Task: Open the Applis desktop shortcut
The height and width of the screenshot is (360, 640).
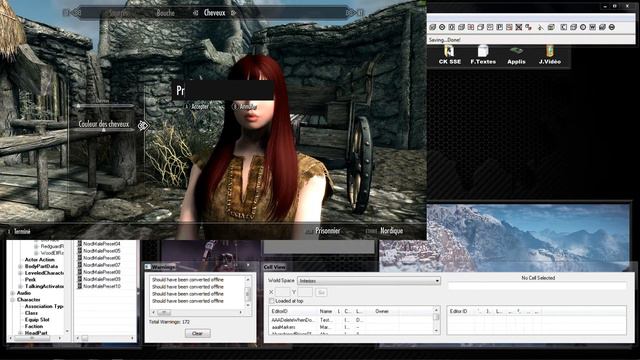Action: point(516,55)
